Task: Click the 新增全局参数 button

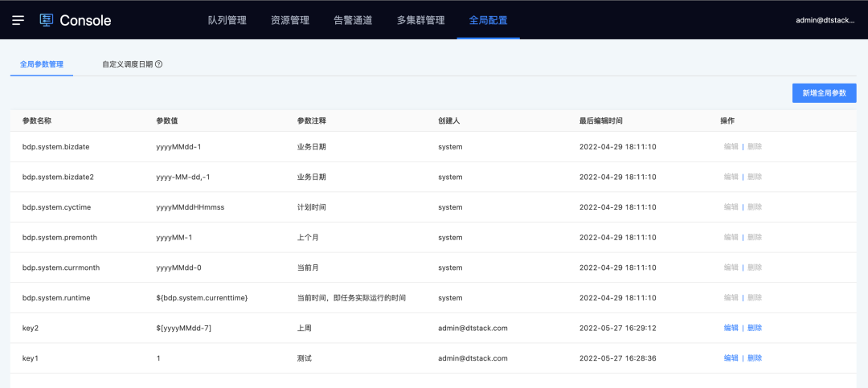Action: click(x=824, y=93)
